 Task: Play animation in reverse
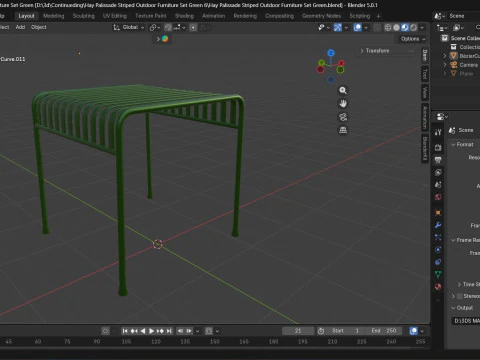click(x=143, y=331)
